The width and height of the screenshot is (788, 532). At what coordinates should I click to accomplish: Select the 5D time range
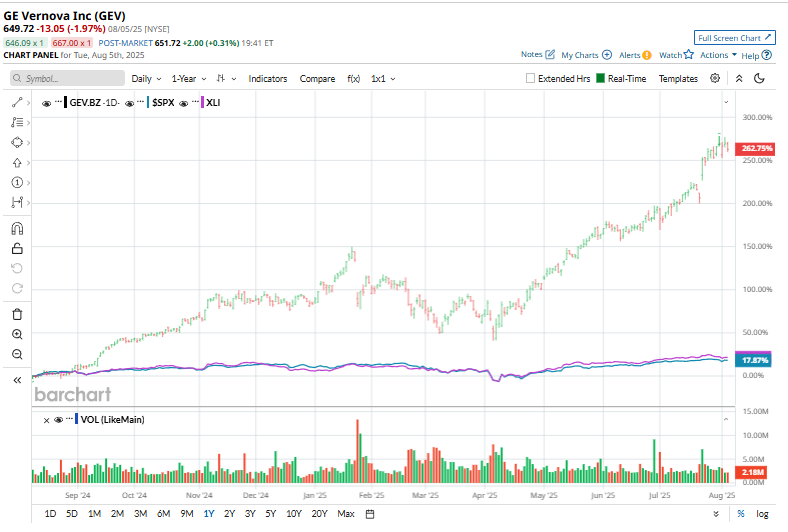(x=72, y=514)
